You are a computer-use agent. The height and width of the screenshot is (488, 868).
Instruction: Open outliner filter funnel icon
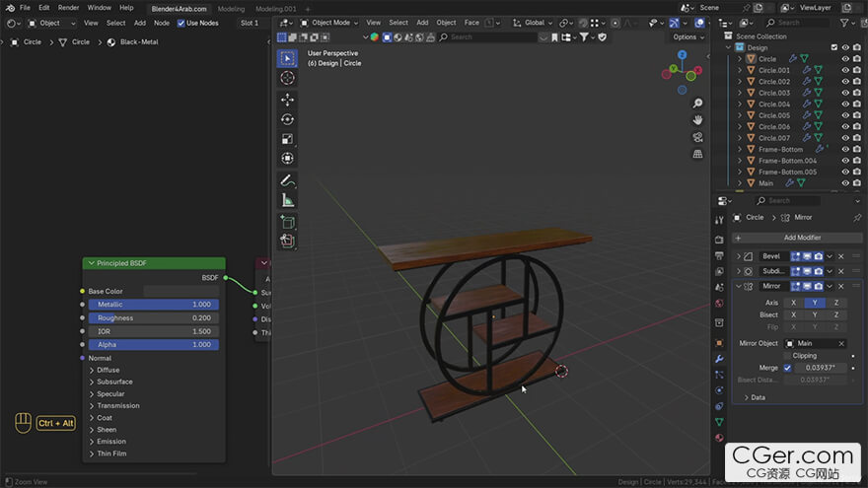[844, 23]
